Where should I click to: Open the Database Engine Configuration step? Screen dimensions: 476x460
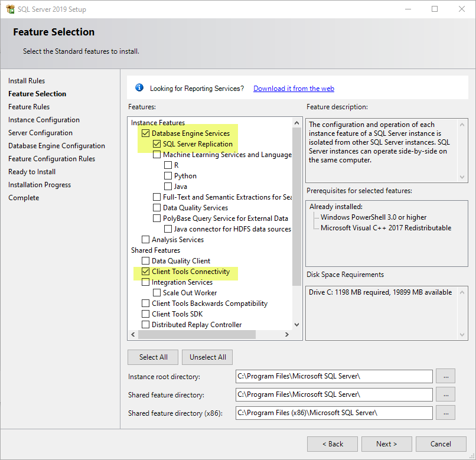pos(57,146)
